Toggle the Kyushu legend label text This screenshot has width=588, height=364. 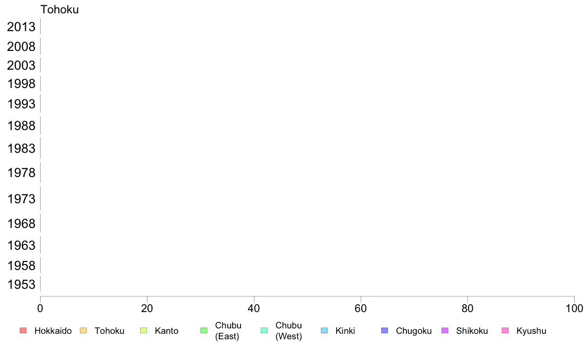pyautogui.click(x=531, y=331)
